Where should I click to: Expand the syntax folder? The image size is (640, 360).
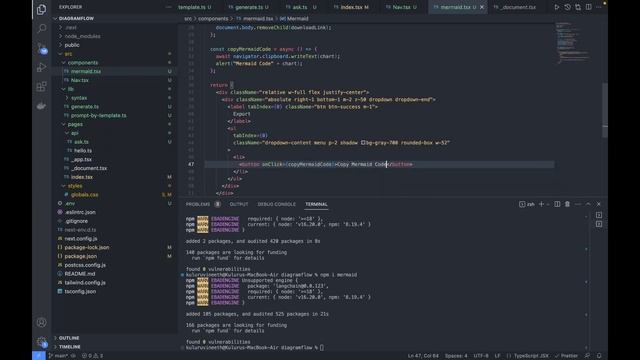(x=79, y=98)
